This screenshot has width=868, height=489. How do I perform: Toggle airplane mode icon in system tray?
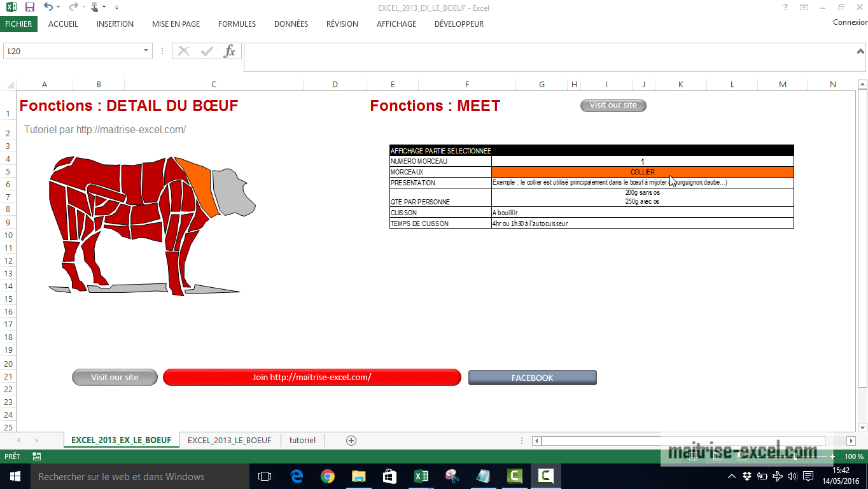(x=777, y=476)
